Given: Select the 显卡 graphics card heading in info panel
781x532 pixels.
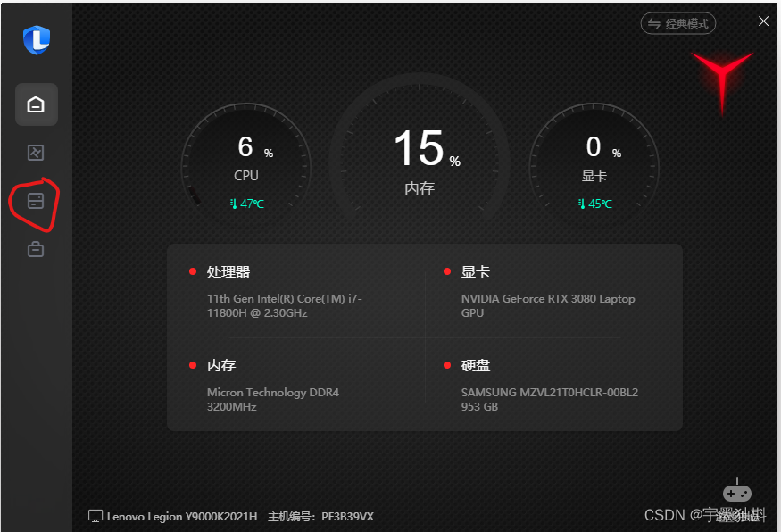Looking at the screenshot, I should point(476,272).
